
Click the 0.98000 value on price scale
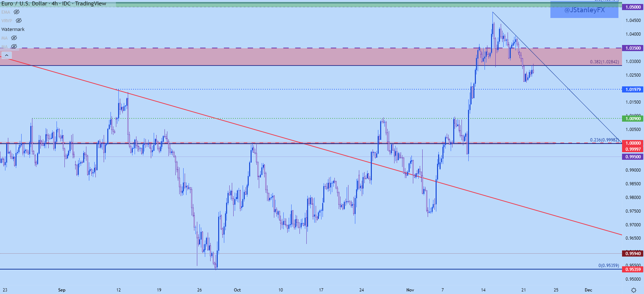(x=633, y=198)
